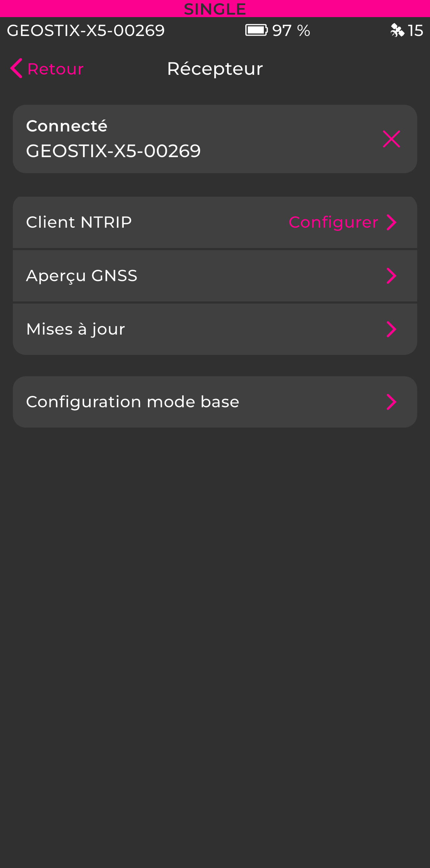
Task: Tap the GEOSTIX-X5-00269 name in status bar
Action: coord(86,31)
